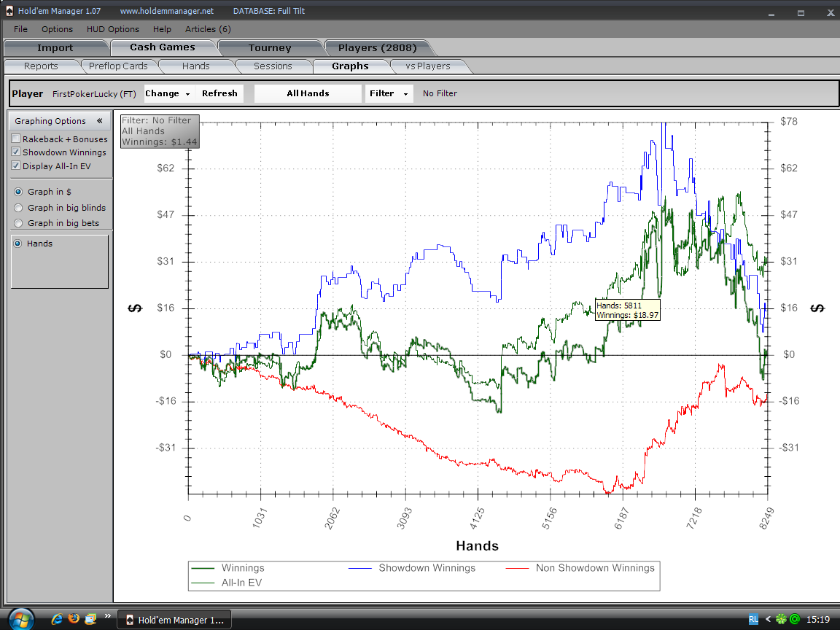Image resolution: width=840 pixels, height=630 pixels.
Task: Click the green @ tray icon
Action: click(794, 619)
